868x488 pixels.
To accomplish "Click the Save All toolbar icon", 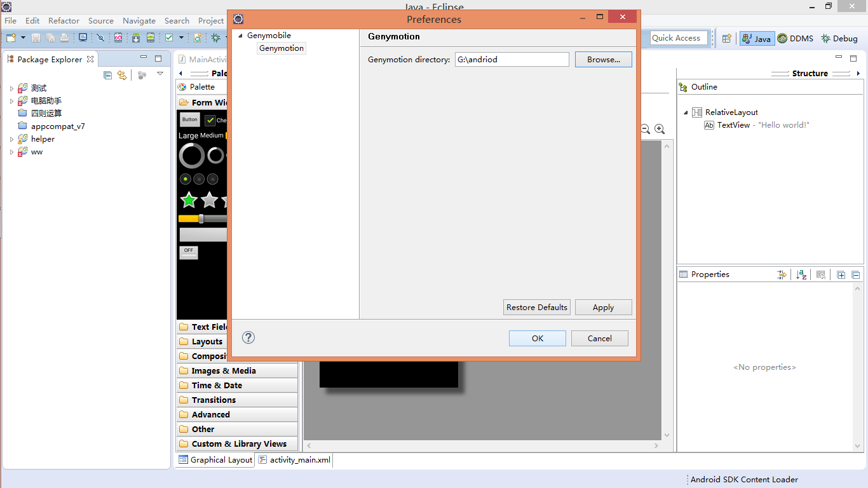I will click(x=50, y=38).
